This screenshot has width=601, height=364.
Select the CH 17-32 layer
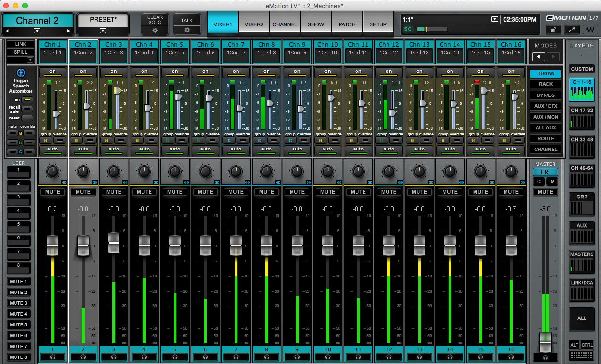click(x=582, y=117)
